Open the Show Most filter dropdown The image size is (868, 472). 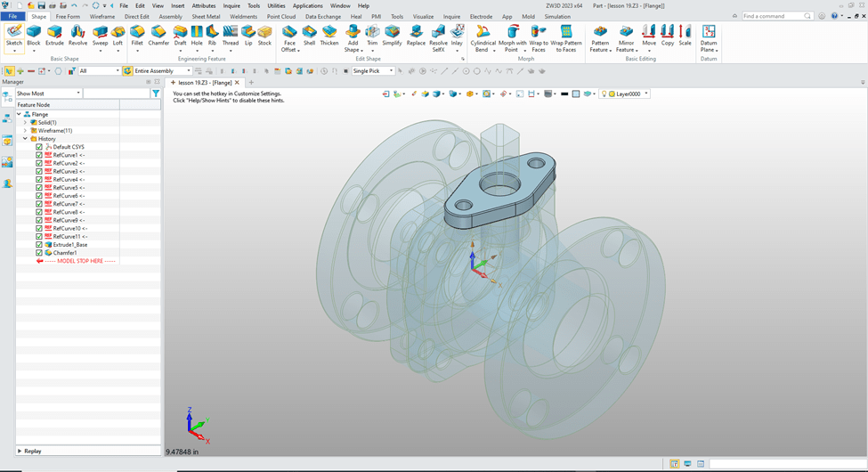click(x=78, y=94)
